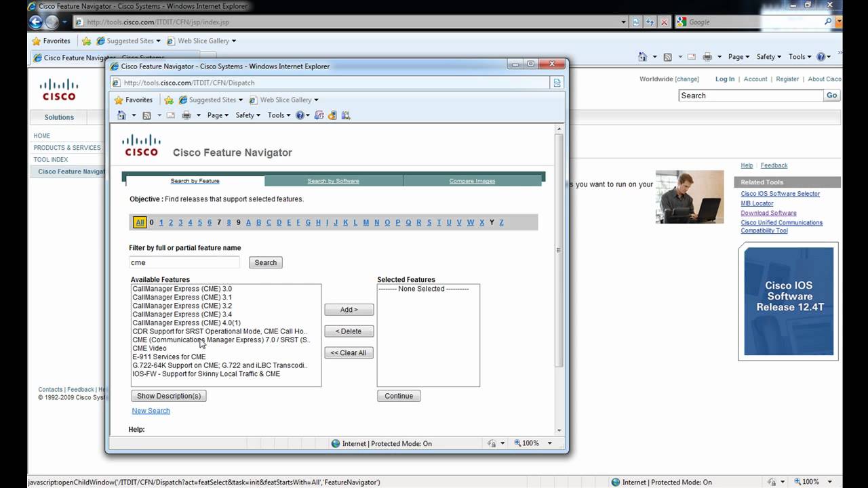The width and height of the screenshot is (868, 488).
Task: Click Help question mark icon in popup toolbar
Action: (300, 115)
